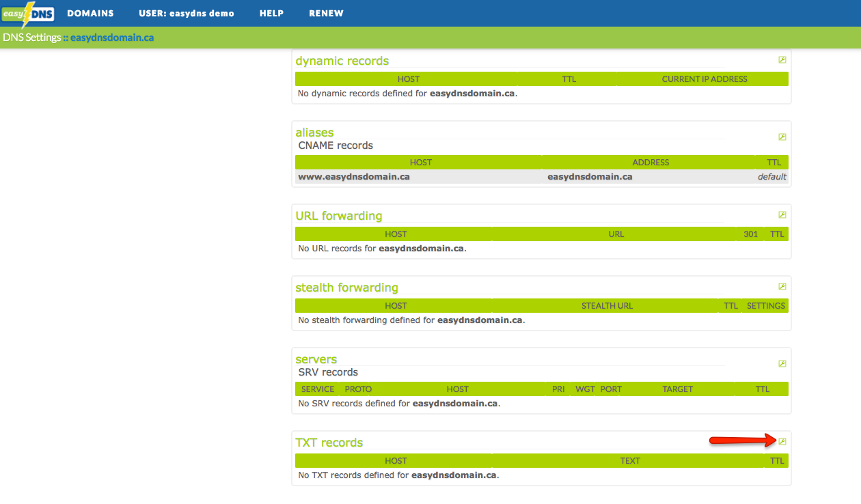Viewport: 861px width, 504px height.
Task: Click the PRI column header in SRV records
Action: [558, 389]
